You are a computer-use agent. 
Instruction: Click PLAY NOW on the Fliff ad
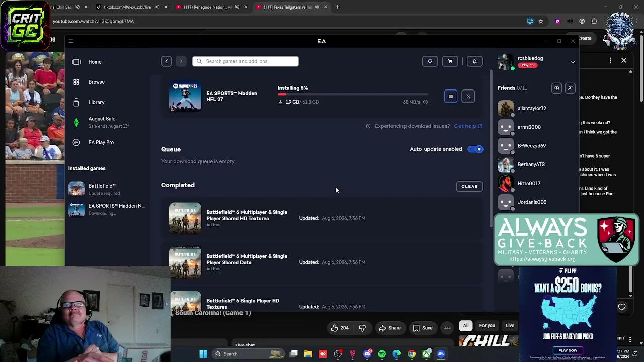click(x=568, y=350)
